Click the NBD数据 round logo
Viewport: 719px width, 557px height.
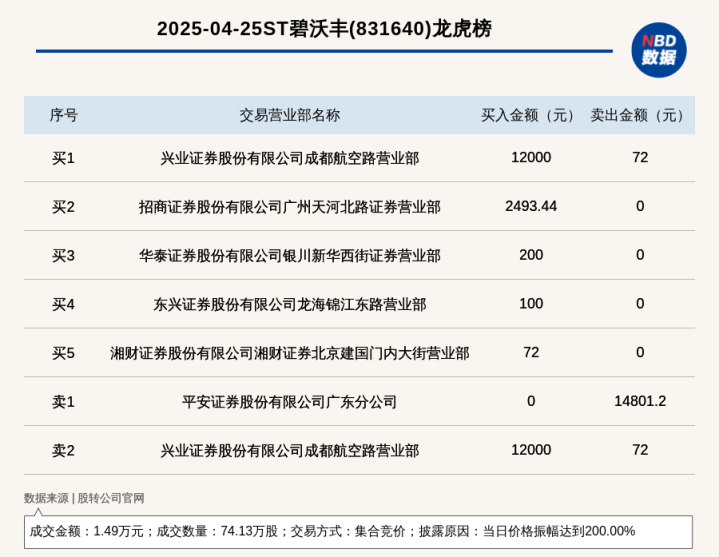658,50
